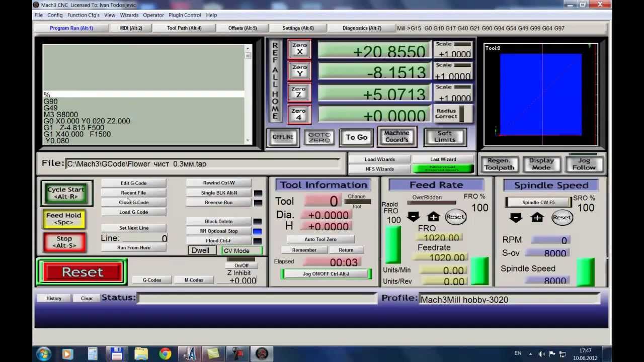Increase feed rate override with plus
The width and height of the screenshot is (644, 362).
tap(433, 217)
